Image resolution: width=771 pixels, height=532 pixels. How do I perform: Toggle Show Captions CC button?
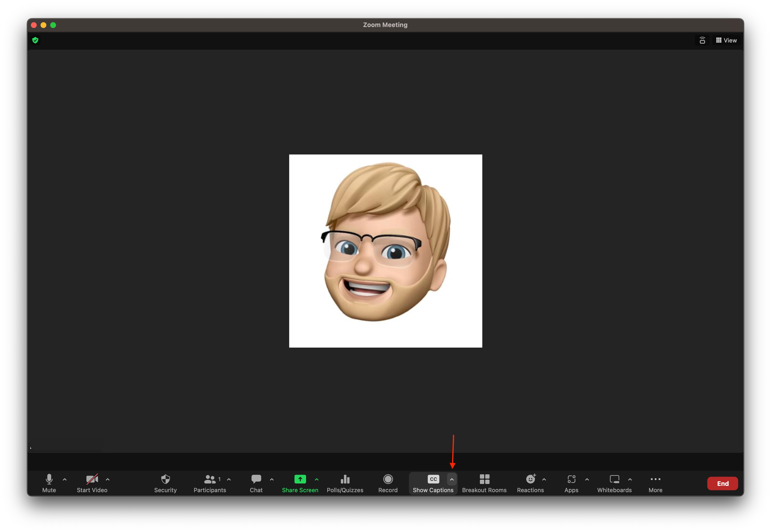(433, 483)
